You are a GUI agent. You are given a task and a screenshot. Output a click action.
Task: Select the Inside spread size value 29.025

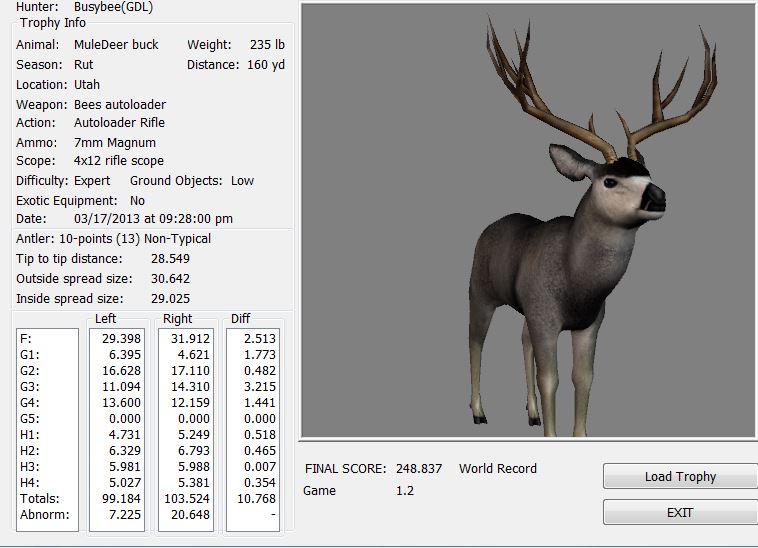[169, 299]
